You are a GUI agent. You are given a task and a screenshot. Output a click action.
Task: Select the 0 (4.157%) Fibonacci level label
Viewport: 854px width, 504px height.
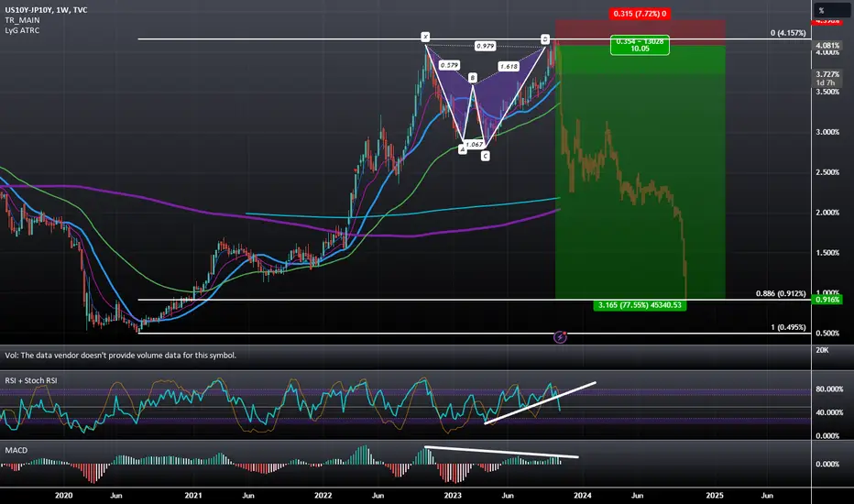(x=788, y=33)
